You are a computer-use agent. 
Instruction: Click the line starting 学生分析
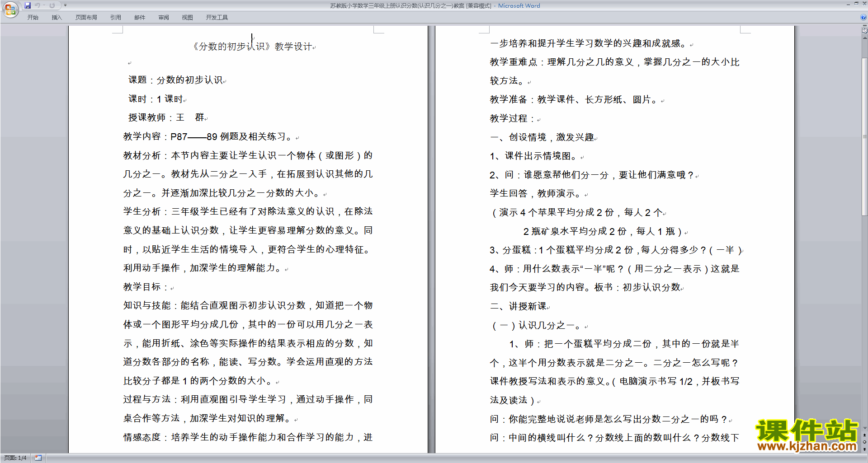(x=248, y=211)
